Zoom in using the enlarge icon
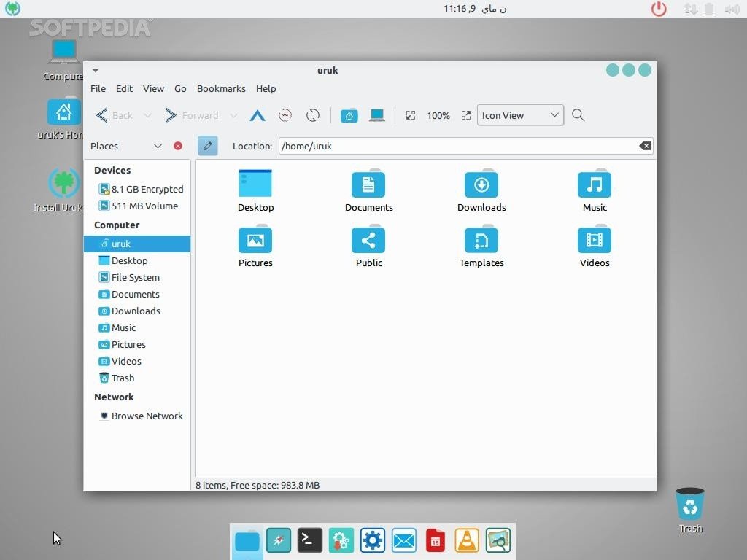The width and height of the screenshot is (747, 560). pos(466,115)
